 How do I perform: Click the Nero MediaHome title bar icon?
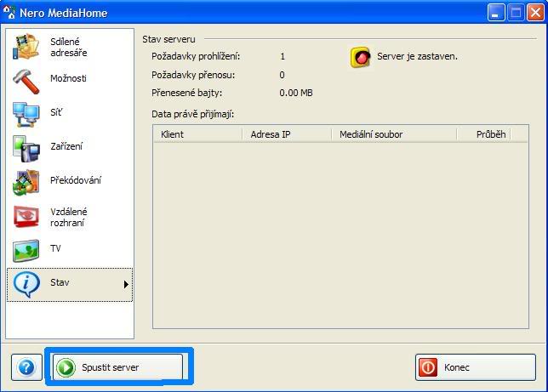pos(11,13)
